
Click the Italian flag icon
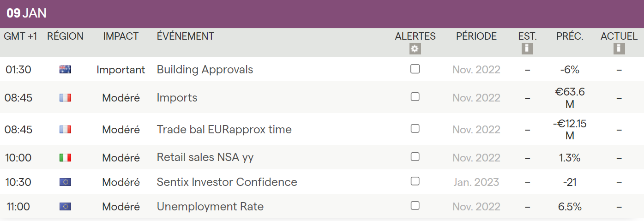(x=65, y=158)
